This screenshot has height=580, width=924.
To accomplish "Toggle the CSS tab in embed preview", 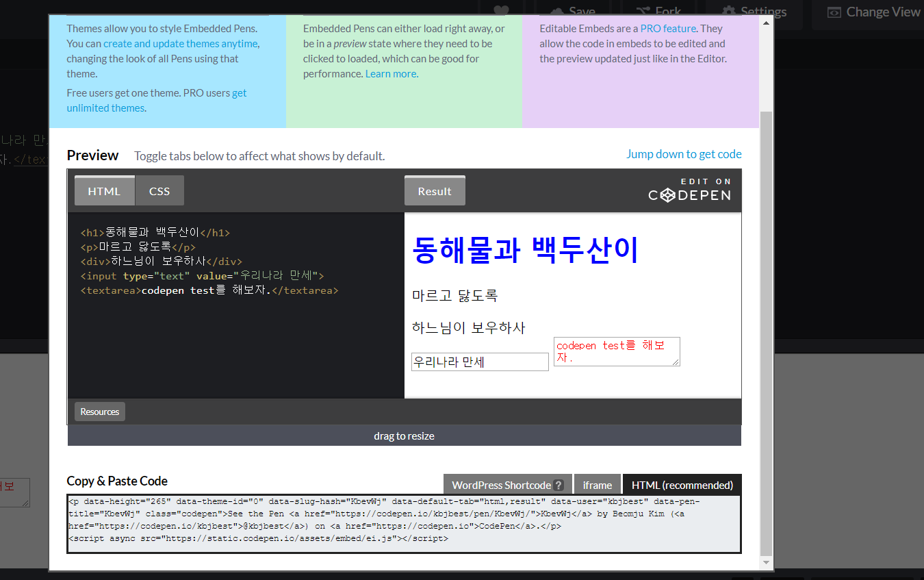I will coord(159,191).
